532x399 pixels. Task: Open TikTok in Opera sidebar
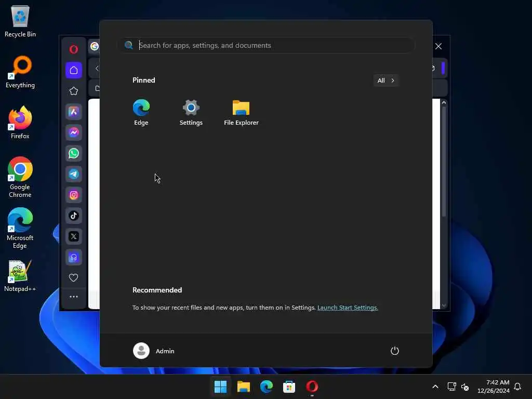[x=74, y=216]
